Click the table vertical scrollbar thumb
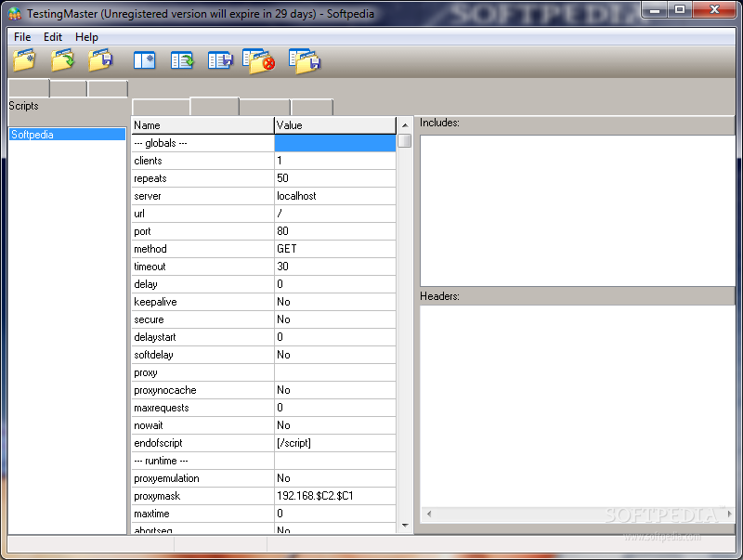Screen dimensions: 743x560 pyautogui.click(x=405, y=141)
